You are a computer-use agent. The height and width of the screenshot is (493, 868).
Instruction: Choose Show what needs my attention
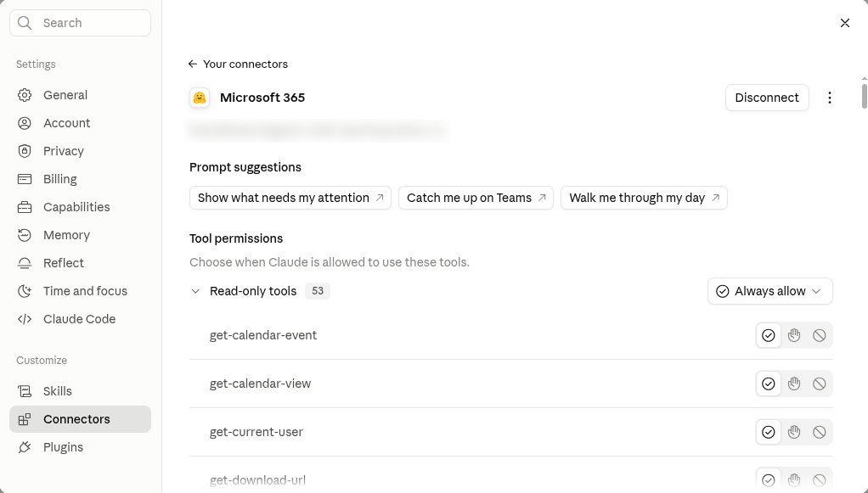(x=290, y=198)
